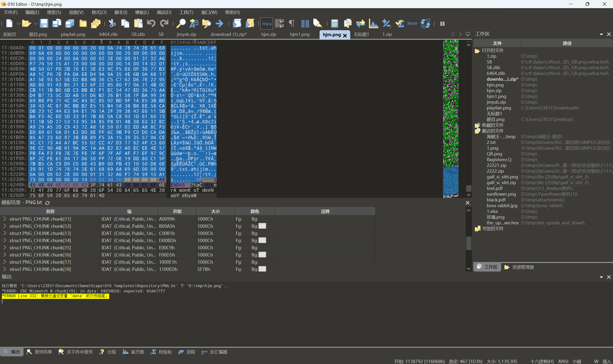Open the 工具(T) menu
Screen dimensions: 613x364
186,12
